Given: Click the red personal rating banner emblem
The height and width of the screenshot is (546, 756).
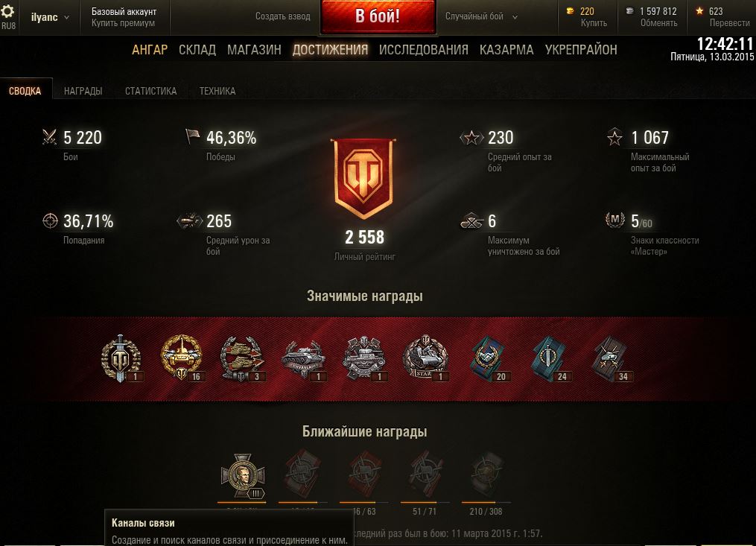Looking at the screenshot, I should [363, 178].
